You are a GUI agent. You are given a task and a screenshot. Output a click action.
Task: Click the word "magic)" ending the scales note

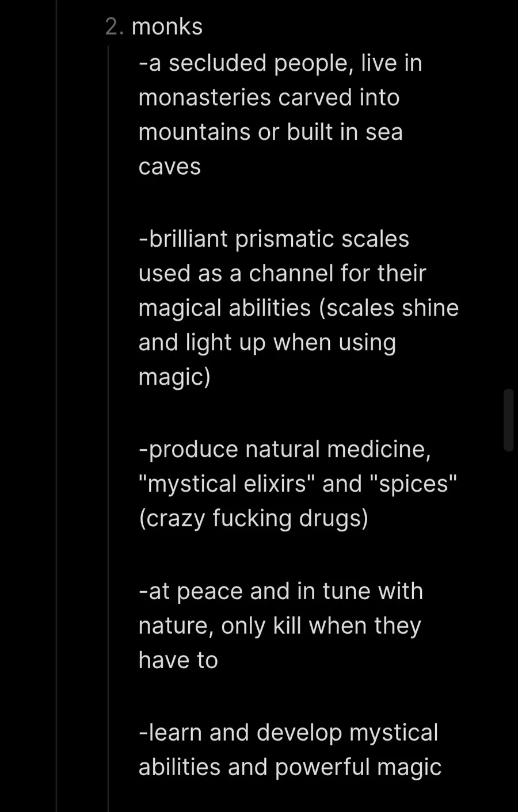174,378
